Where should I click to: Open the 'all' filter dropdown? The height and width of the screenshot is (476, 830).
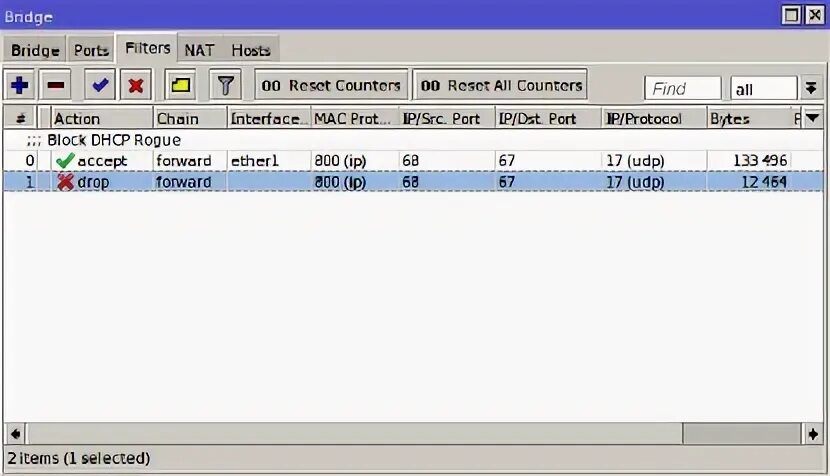pyautogui.click(x=763, y=88)
